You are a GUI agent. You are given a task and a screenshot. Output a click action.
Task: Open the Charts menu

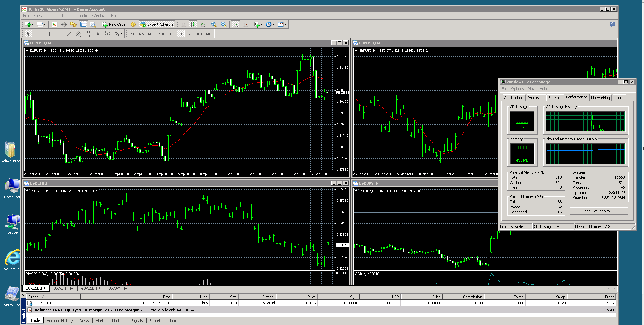coord(67,16)
